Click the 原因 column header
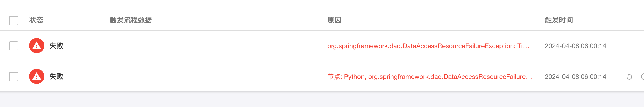This screenshot has width=644, height=107. (334, 20)
